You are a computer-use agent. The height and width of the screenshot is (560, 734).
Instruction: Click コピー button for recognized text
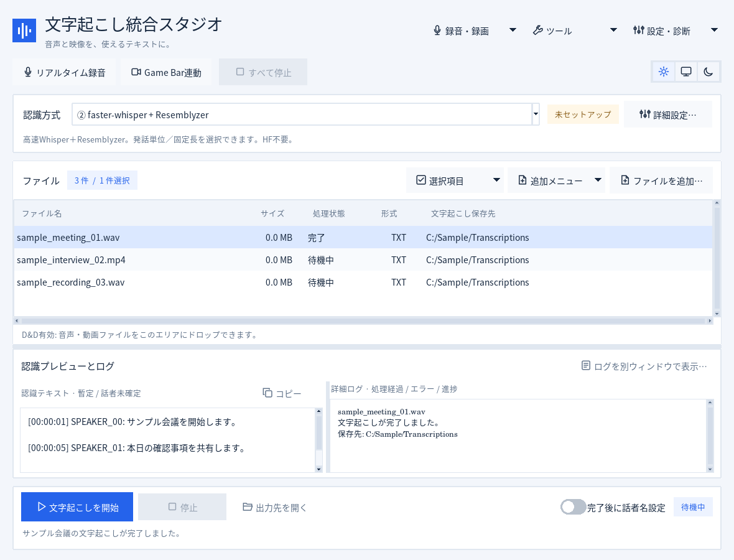(x=282, y=393)
